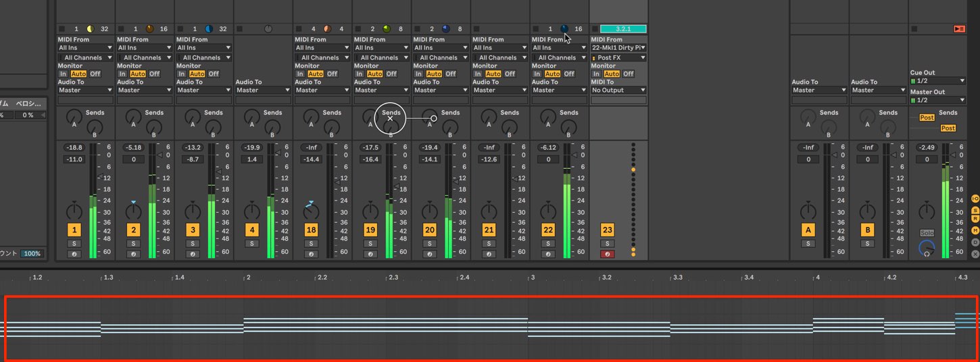Click Send A knob on track 1

74,118
